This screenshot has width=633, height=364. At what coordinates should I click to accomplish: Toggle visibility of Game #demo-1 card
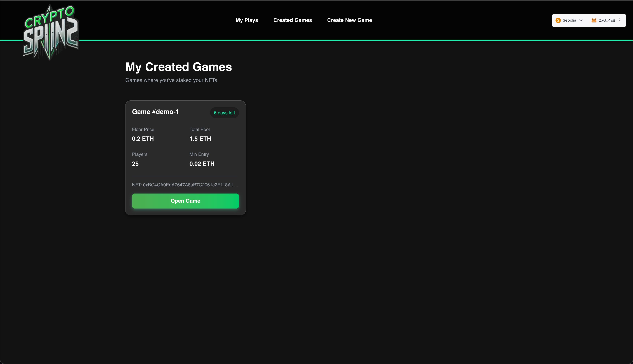click(155, 112)
